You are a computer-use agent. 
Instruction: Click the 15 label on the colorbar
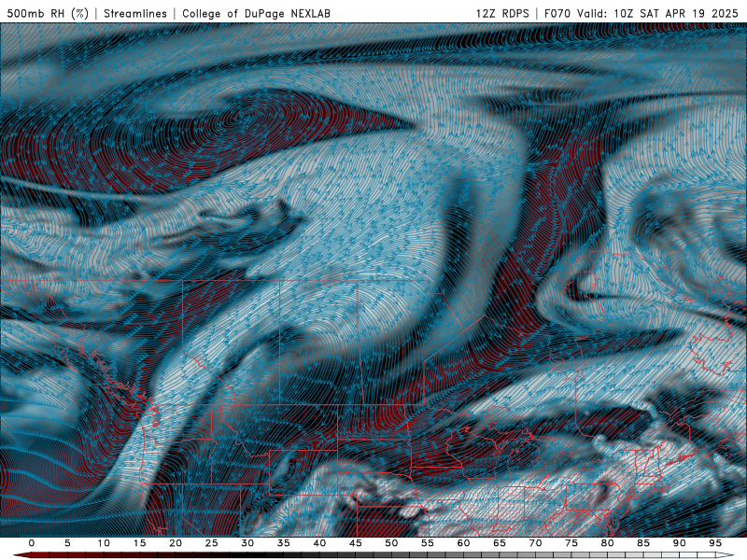pyautogui.click(x=139, y=543)
